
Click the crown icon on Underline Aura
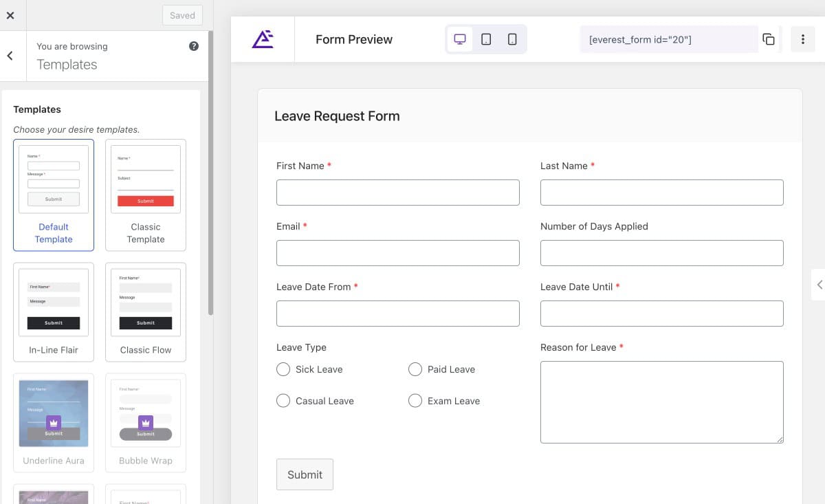[54, 423]
